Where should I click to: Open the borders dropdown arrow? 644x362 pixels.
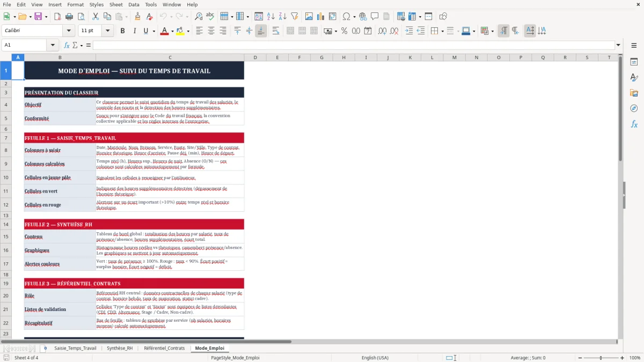click(442, 31)
